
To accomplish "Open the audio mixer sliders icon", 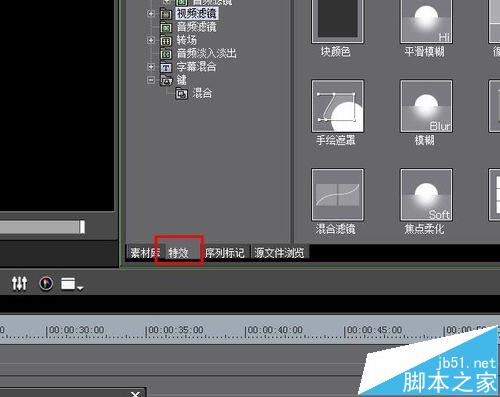I will pyautogui.click(x=19, y=284).
